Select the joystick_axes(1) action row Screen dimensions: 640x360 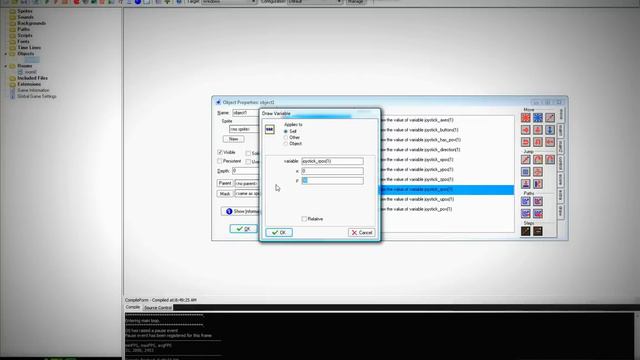click(446, 120)
